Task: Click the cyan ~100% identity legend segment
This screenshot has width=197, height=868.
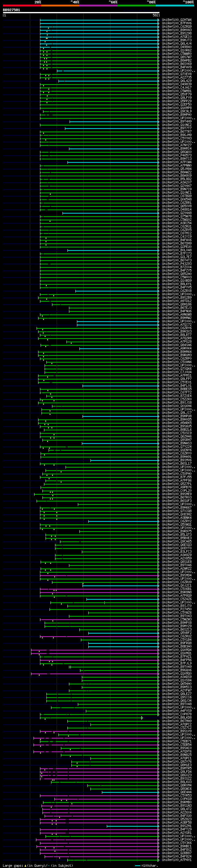Action: [x=175, y=6]
